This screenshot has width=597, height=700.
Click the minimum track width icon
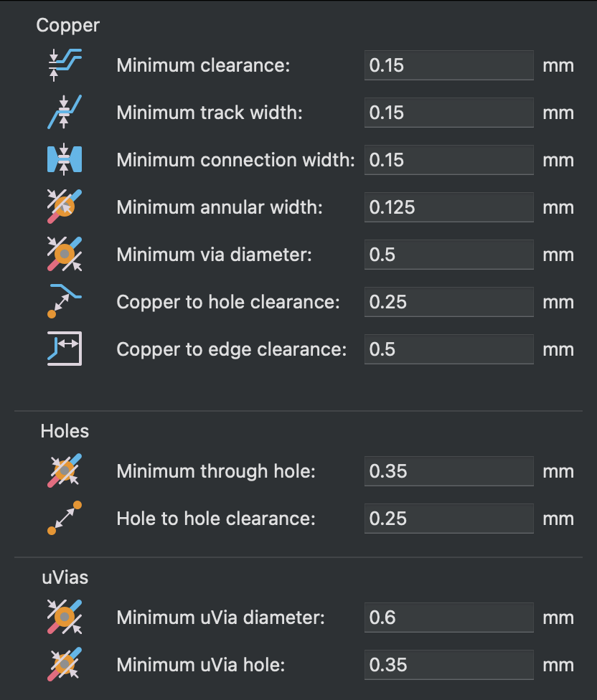click(x=64, y=112)
